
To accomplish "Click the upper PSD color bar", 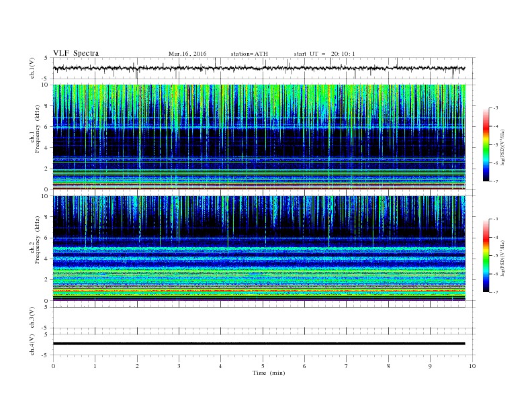I will pyautogui.click(x=486, y=144).
